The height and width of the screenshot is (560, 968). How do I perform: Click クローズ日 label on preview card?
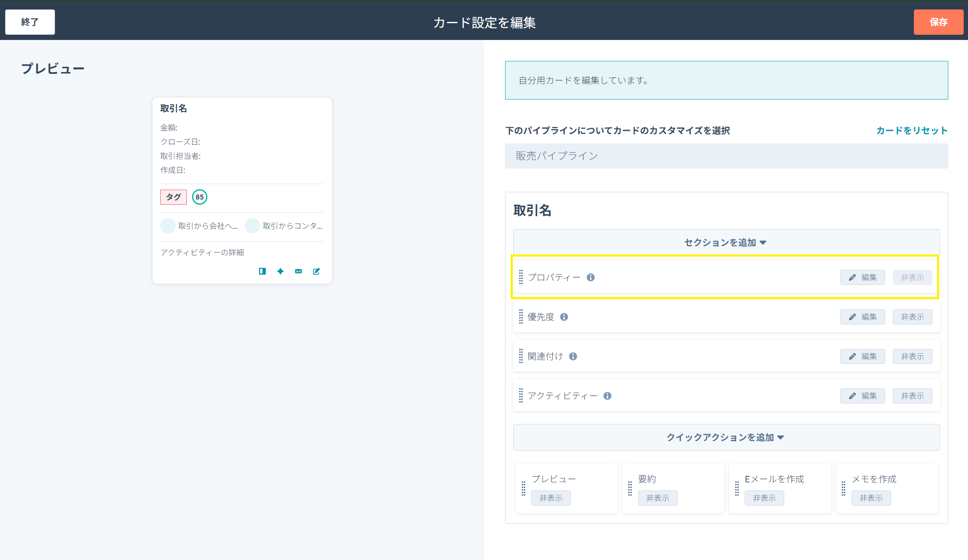pyautogui.click(x=180, y=142)
